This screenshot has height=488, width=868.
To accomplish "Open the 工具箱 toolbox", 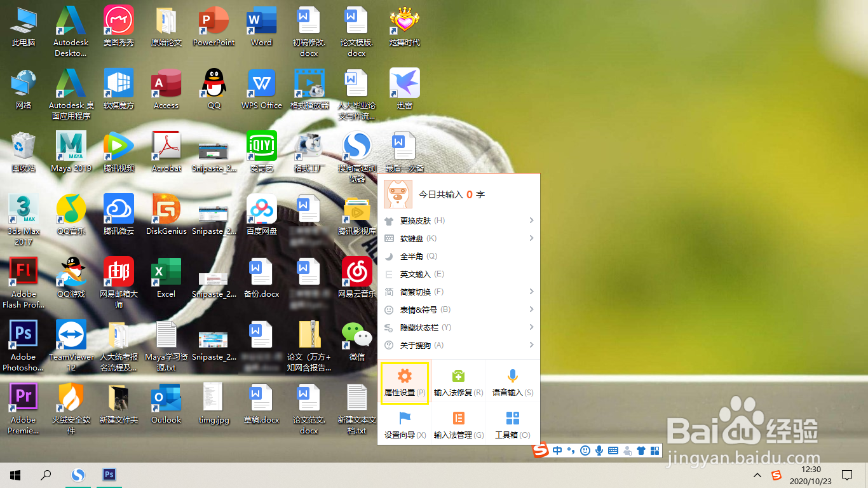I will pyautogui.click(x=512, y=426).
